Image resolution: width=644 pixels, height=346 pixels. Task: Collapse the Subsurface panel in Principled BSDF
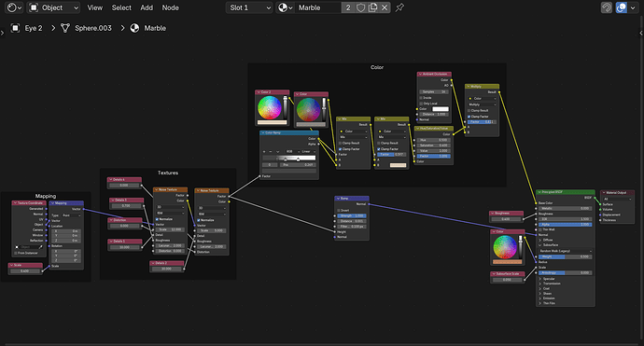pyautogui.click(x=540, y=245)
